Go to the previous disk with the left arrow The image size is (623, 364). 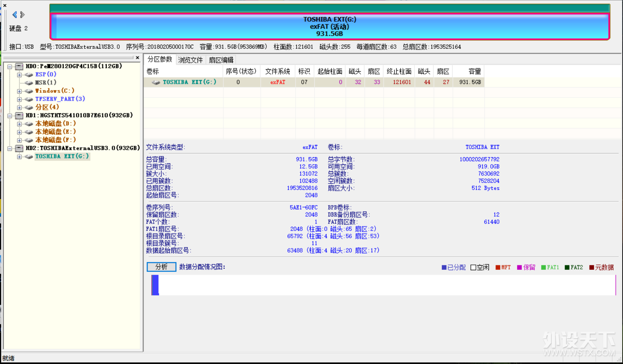(15, 15)
